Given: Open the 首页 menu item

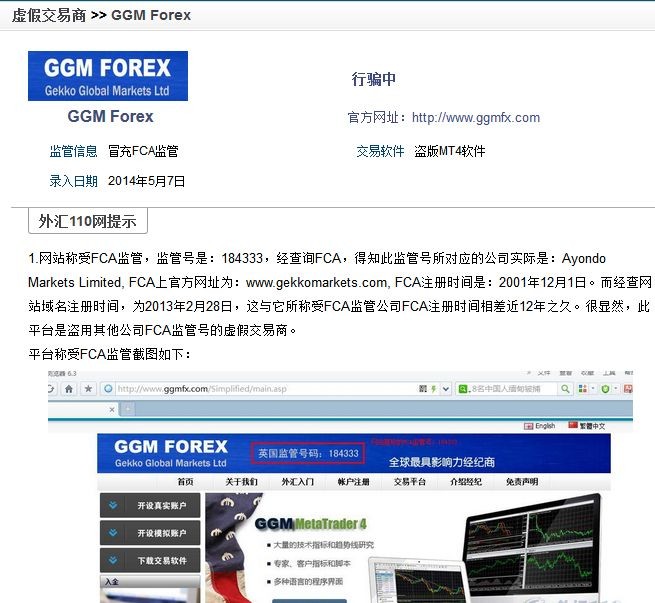Looking at the screenshot, I should 185,481.
